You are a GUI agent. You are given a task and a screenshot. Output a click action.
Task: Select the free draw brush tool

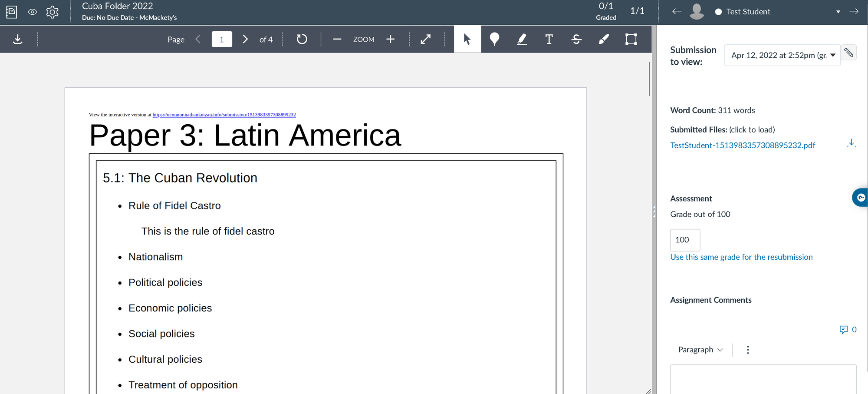tap(604, 40)
